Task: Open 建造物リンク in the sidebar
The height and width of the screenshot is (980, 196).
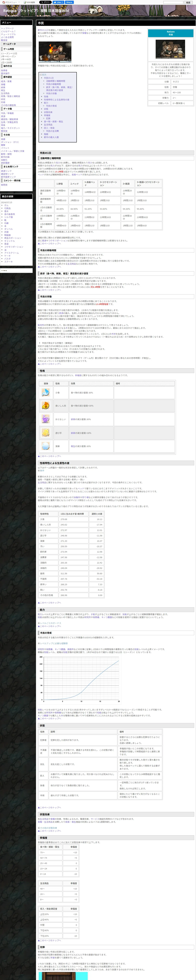Action: (7, 174)
